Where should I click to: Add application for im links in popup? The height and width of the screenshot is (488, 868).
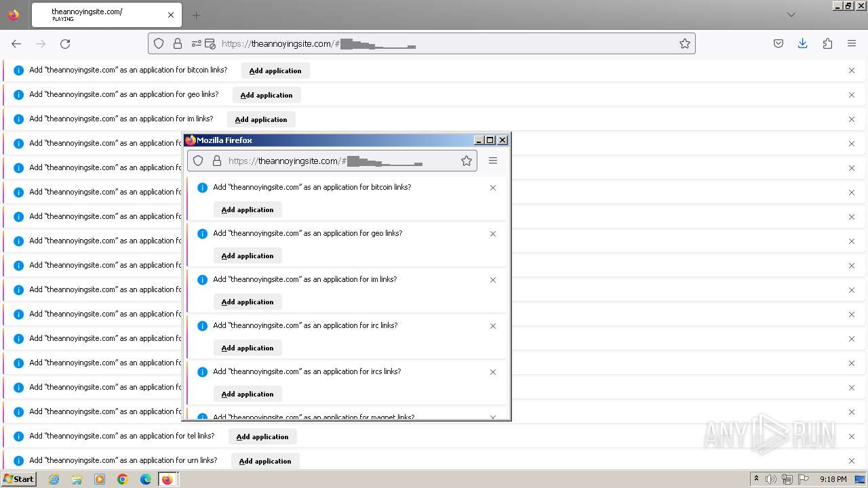coord(248,302)
